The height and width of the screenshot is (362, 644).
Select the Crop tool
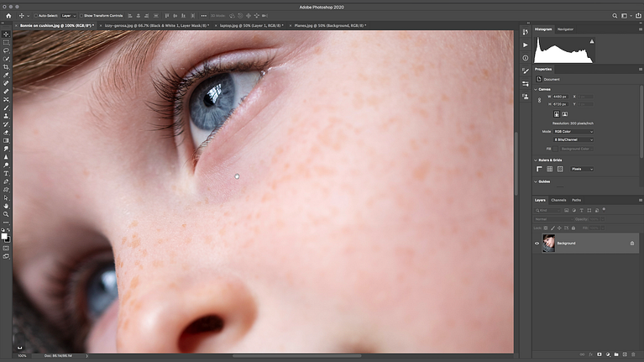[6, 67]
